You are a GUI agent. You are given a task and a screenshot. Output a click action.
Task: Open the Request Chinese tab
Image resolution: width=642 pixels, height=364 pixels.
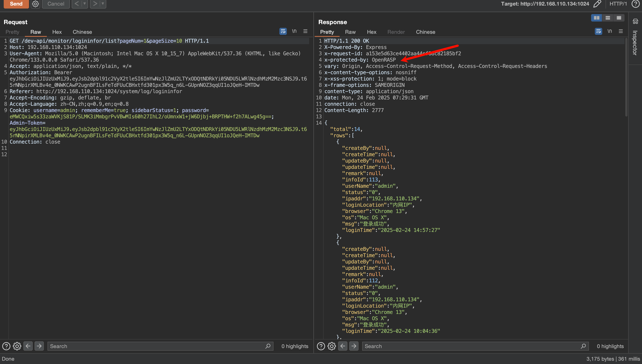coord(82,32)
